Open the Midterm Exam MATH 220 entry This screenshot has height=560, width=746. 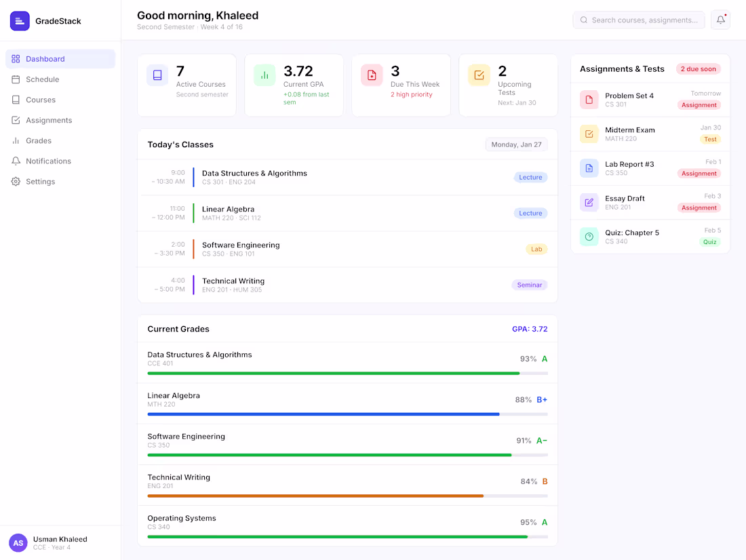[x=650, y=134]
